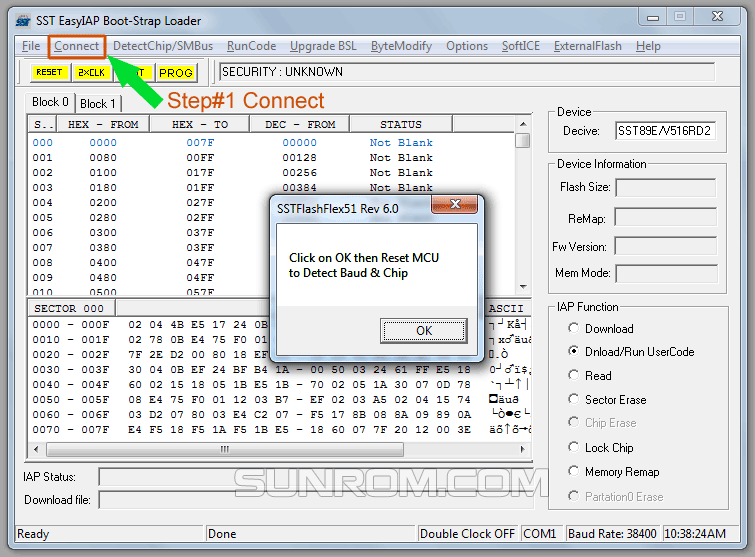The height and width of the screenshot is (557, 755).
Task: Click OK in the SSTFlashFlex51 dialog
Action: click(x=424, y=331)
